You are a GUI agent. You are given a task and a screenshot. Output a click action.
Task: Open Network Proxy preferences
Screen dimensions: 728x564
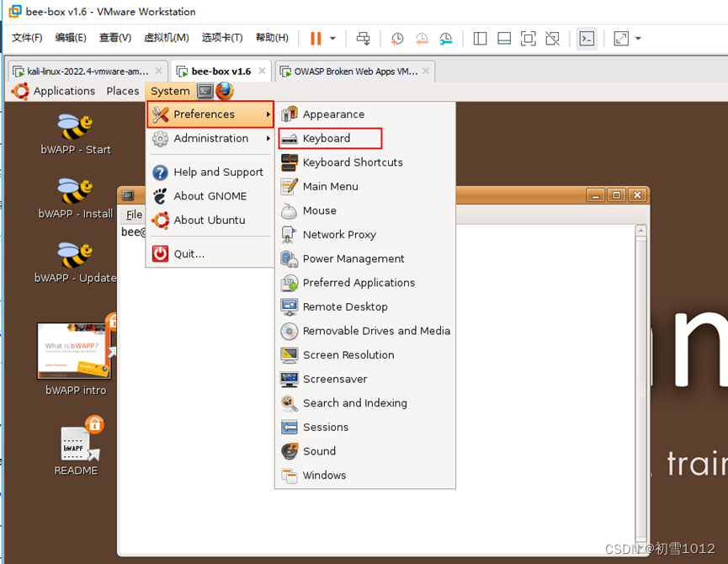pos(365,235)
